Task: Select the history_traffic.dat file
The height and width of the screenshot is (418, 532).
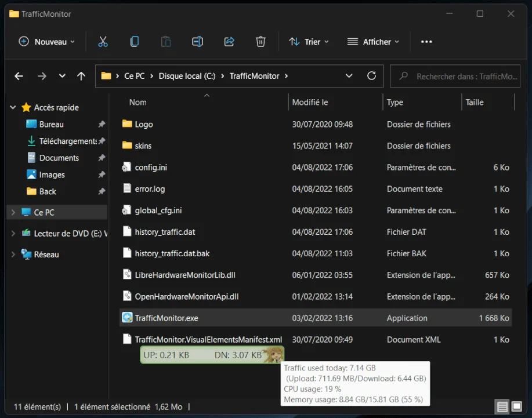Action: 165,232
